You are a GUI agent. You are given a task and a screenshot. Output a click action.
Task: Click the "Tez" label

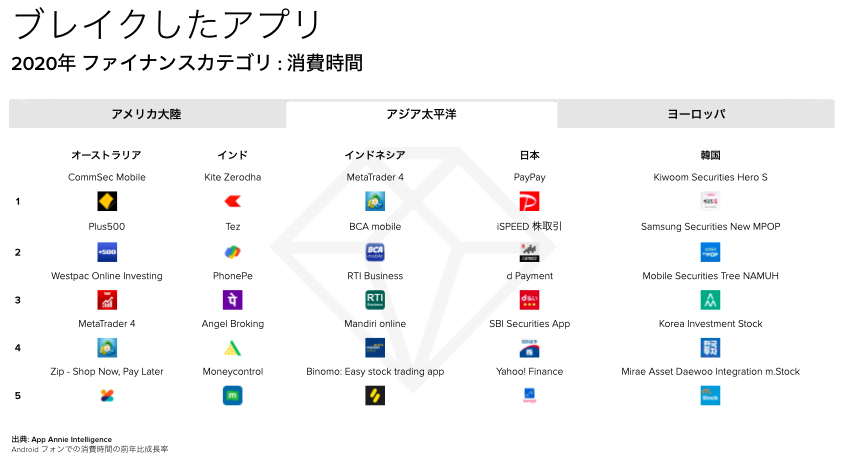pos(233,227)
